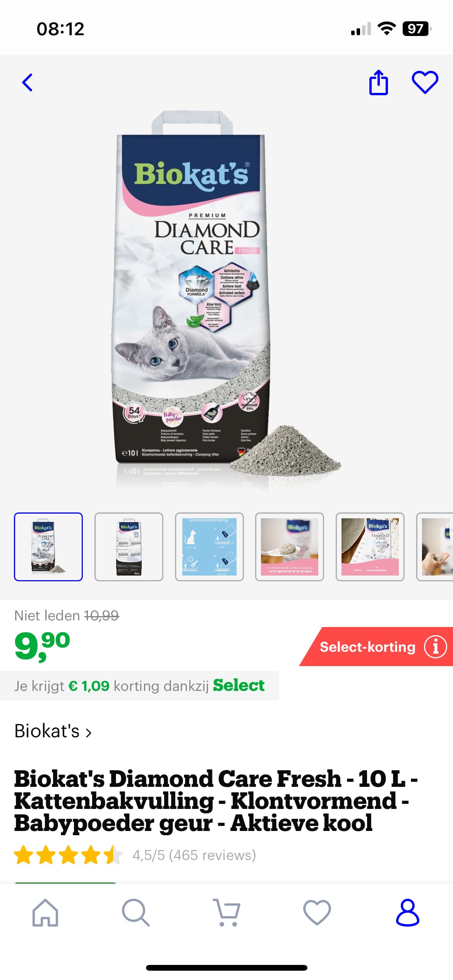453x980 pixels.
Task: Select second thumbnail showing bag back
Action: coord(129,547)
